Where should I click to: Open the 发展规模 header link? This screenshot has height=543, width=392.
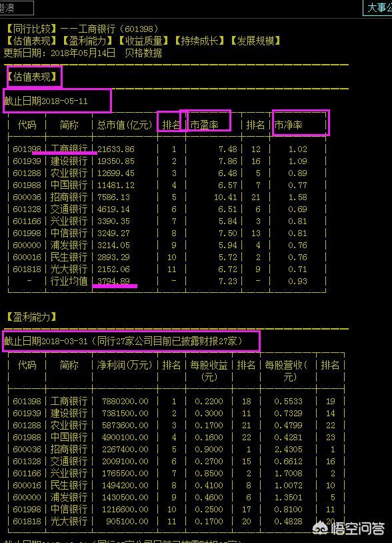pos(256,41)
